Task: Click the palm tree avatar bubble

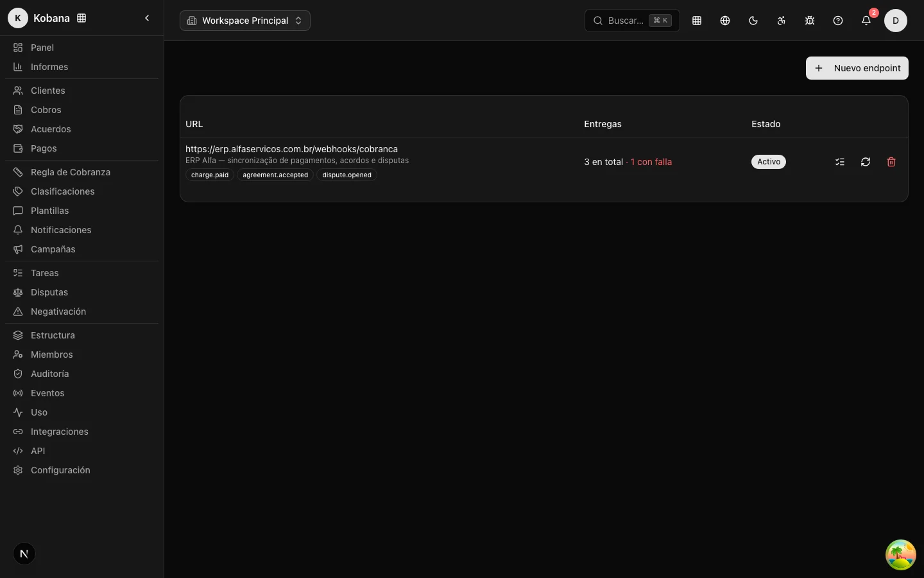Action: point(901,555)
